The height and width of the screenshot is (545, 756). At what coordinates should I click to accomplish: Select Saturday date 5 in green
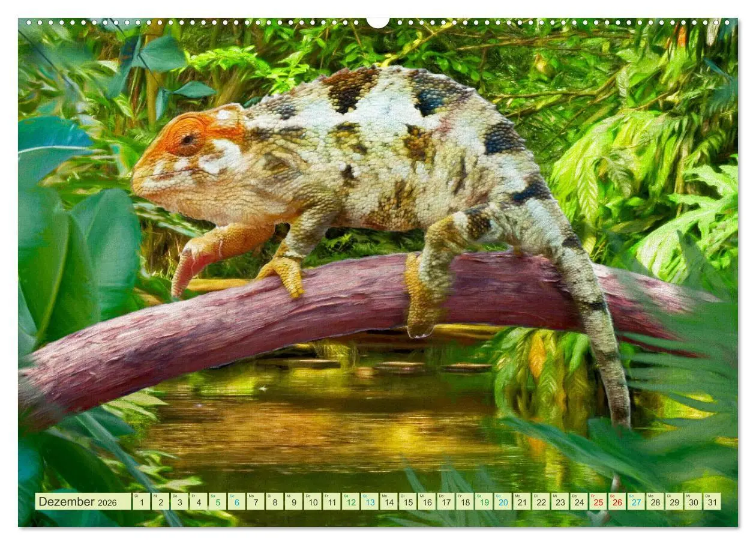pos(217,502)
